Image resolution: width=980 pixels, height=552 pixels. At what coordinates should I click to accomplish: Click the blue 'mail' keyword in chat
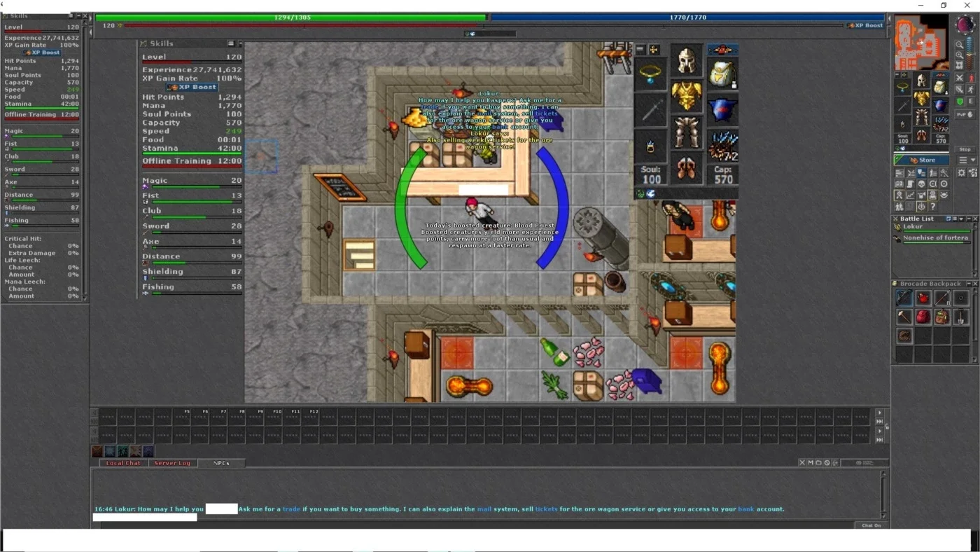point(484,509)
